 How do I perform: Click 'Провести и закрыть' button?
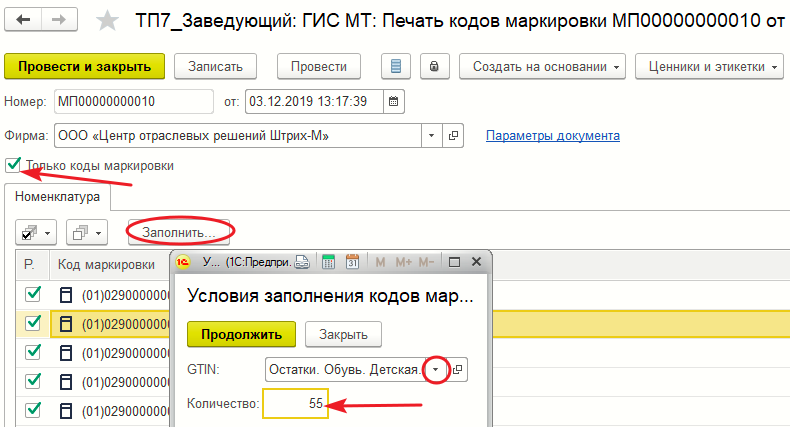85,66
